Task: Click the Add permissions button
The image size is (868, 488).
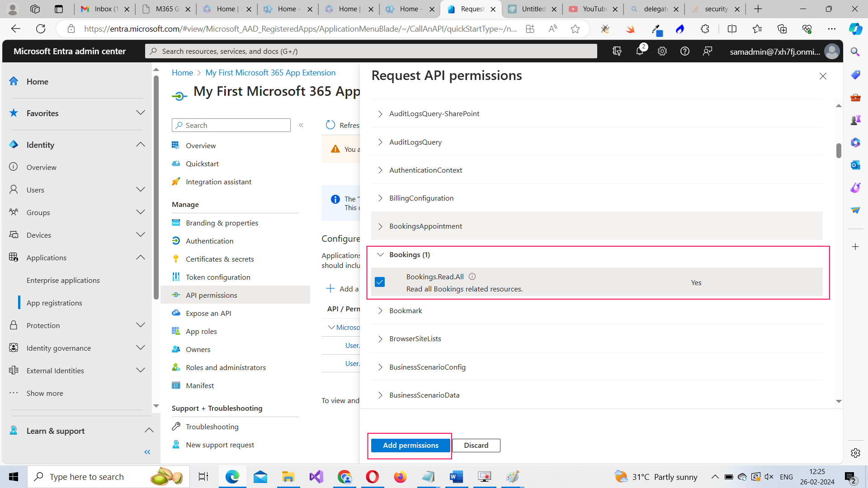Action: click(410, 445)
